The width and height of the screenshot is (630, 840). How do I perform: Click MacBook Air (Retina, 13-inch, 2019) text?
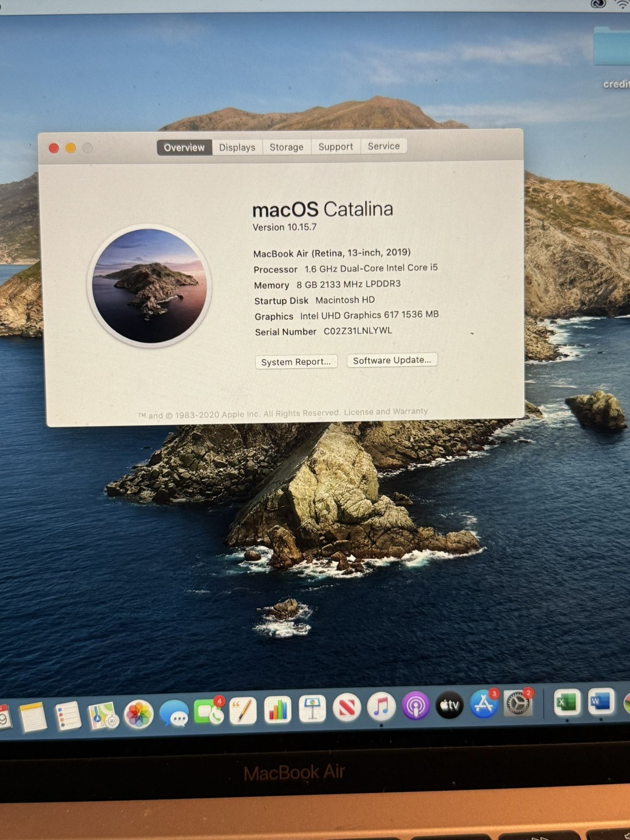[x=332, y=253]
